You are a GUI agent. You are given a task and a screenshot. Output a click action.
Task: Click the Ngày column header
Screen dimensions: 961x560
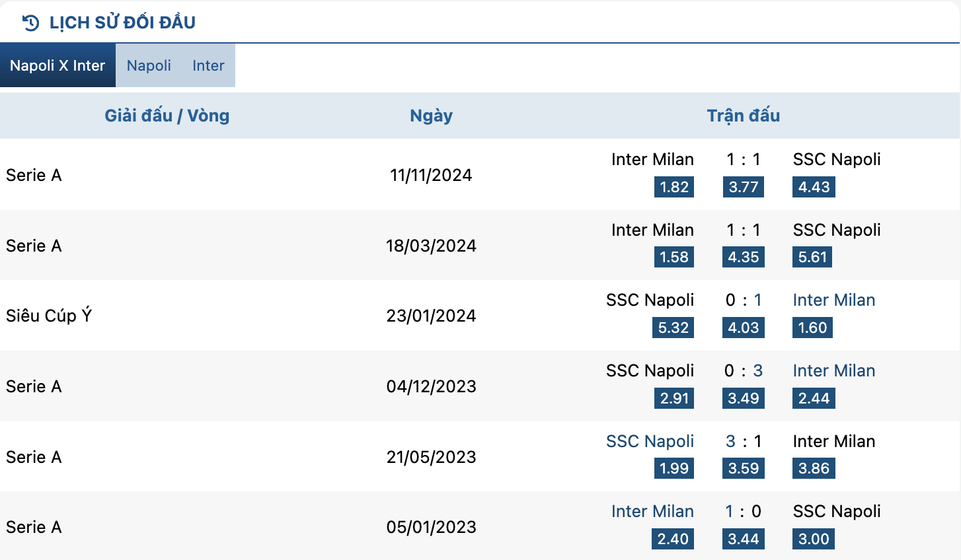coord(431,116)
